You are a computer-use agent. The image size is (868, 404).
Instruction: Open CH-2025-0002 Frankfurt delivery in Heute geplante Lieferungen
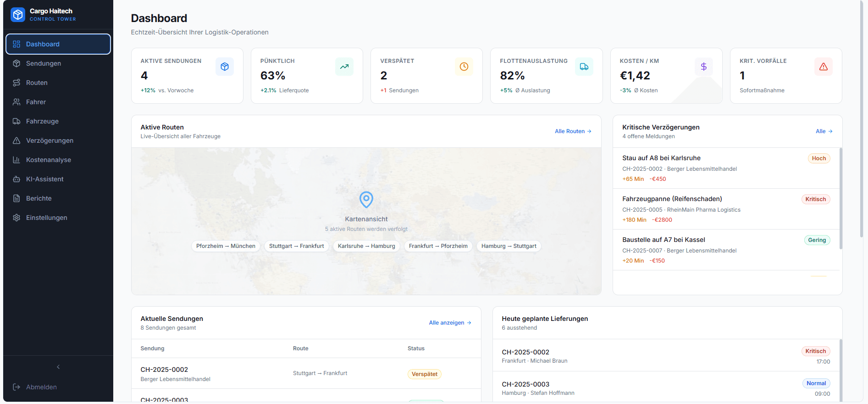click(x=666, y=355)
